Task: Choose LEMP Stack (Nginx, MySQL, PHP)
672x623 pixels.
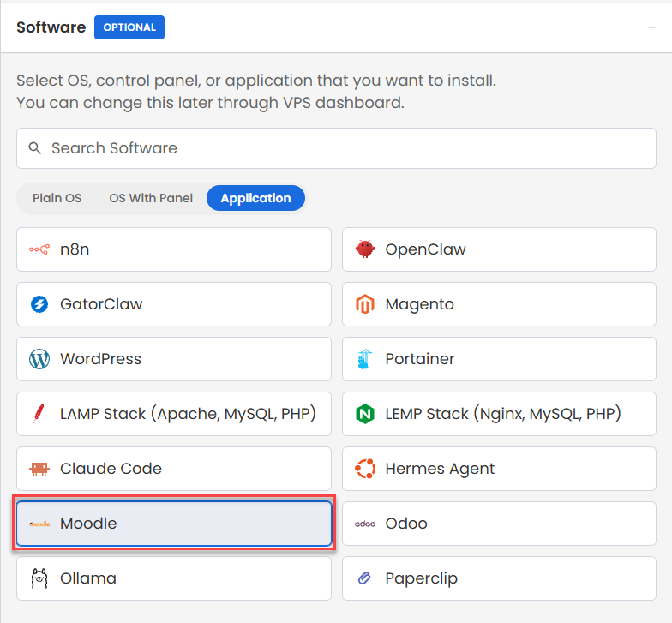Action: tap(499, 414)
